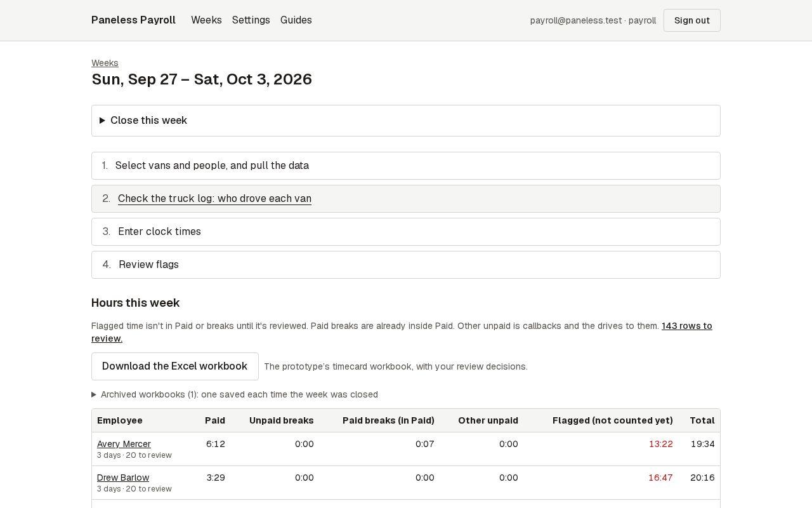The image size is (812, 508).
Task: Open Avery Mercer's employee details
Action: tap(124, 444)
